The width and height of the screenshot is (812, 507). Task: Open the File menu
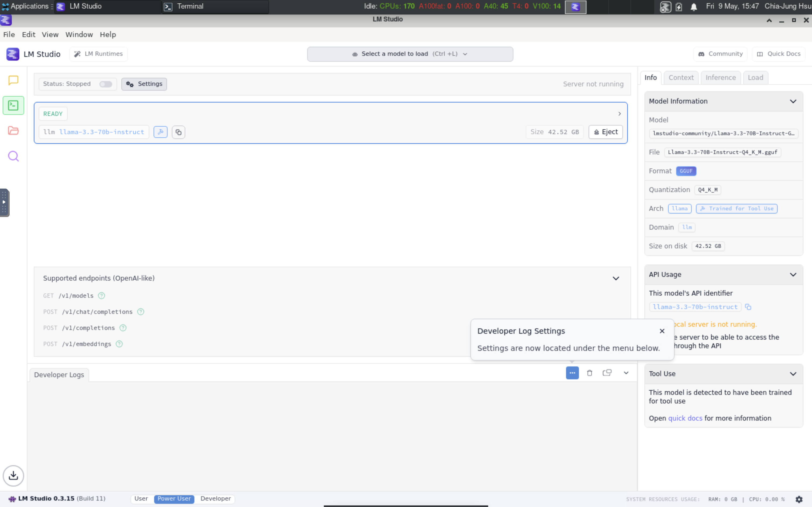point(9,34)
